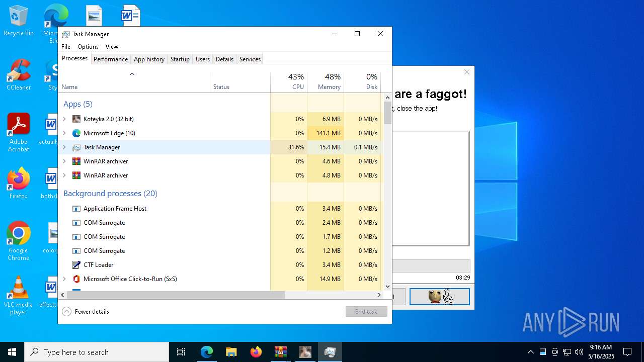Click the Status column header
This screenshot has width=644, height=362.
coord(240,82)
